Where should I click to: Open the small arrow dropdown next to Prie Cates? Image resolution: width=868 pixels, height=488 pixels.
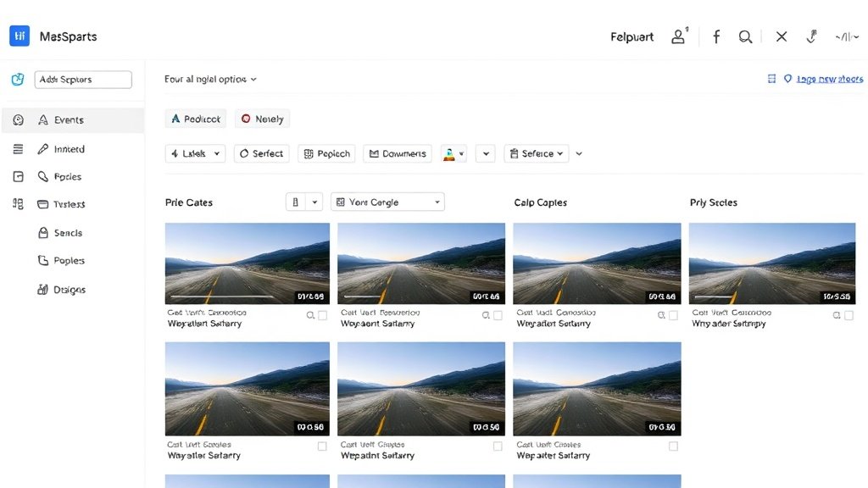click(314, 202)
